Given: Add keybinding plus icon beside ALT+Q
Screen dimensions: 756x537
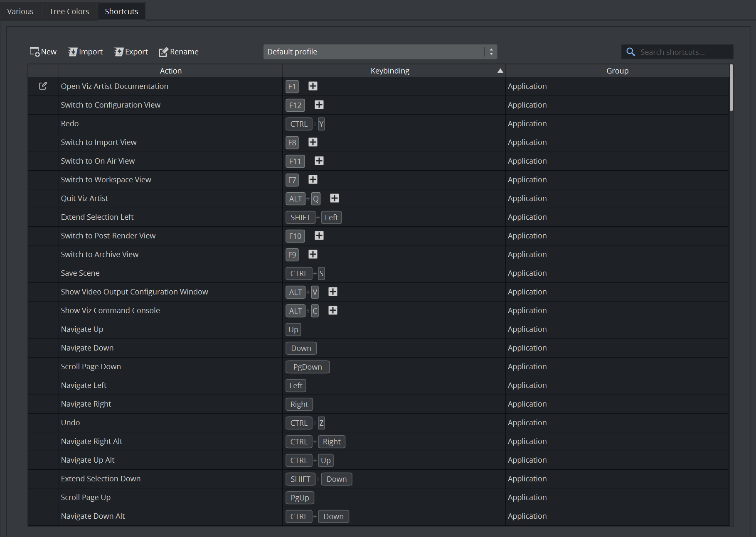Looking at the screenshot, I should click(335, 198).
